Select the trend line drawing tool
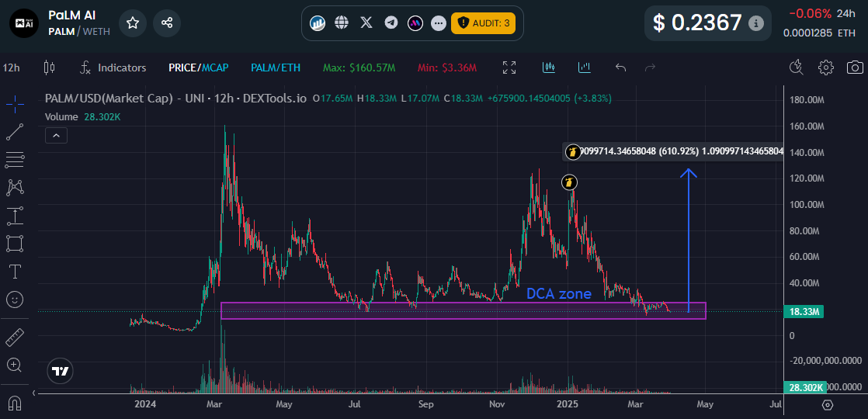The height and width of the screenshot is (419, 868). click(15, 132)
